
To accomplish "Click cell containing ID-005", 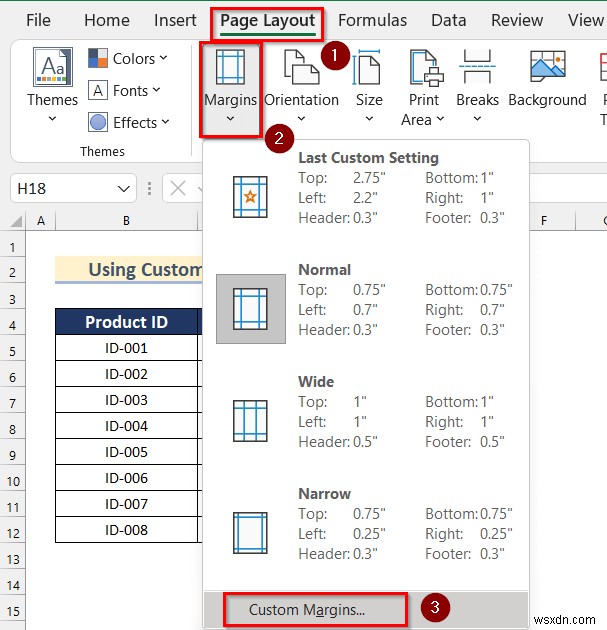I will click(x=126, y=452).
